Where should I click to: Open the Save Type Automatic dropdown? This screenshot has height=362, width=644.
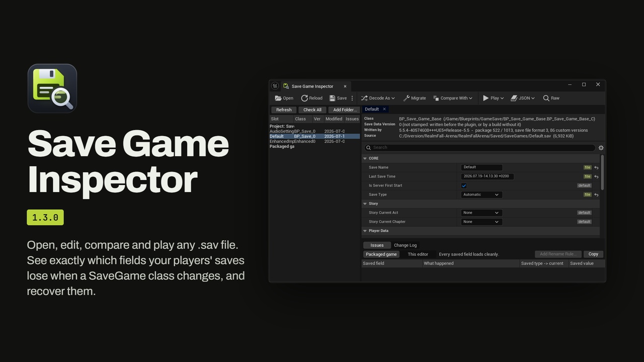coord(481,195)
